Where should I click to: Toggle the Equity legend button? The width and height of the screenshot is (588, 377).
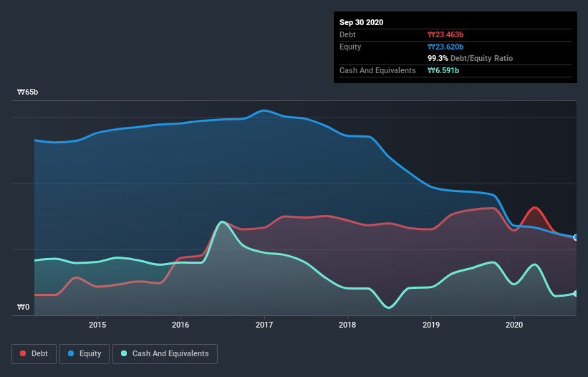pos(85,354)
